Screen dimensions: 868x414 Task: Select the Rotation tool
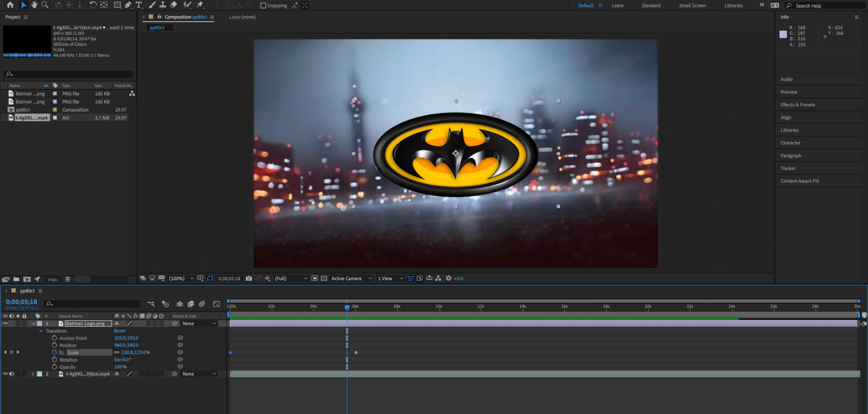(x=93, y=5)
